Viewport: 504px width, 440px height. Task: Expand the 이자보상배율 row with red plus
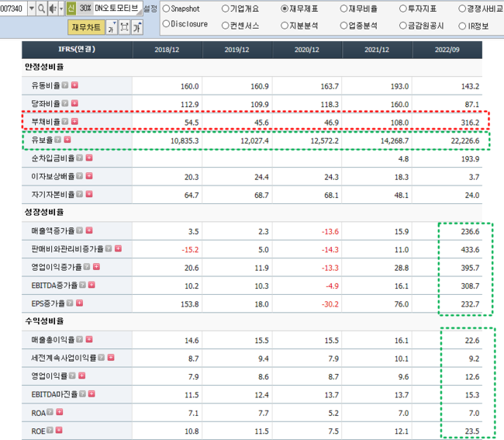point(89,176)
